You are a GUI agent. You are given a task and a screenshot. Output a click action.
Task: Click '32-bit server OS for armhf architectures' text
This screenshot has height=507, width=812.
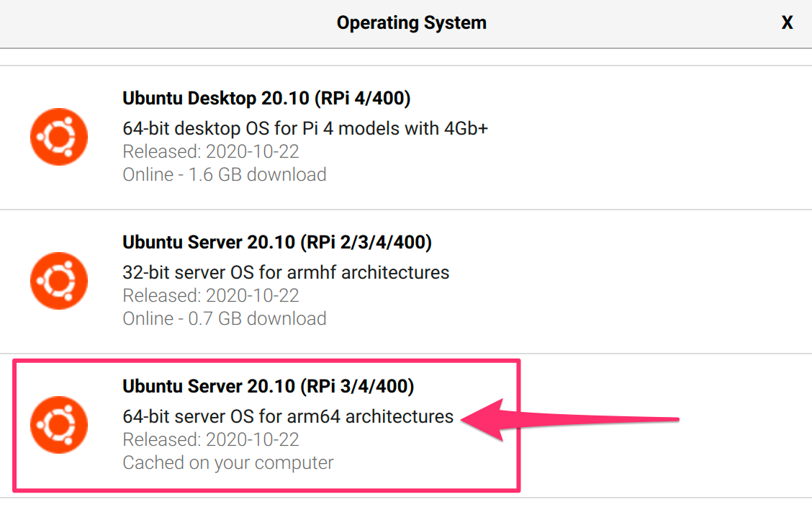click(x=286, y=272)
